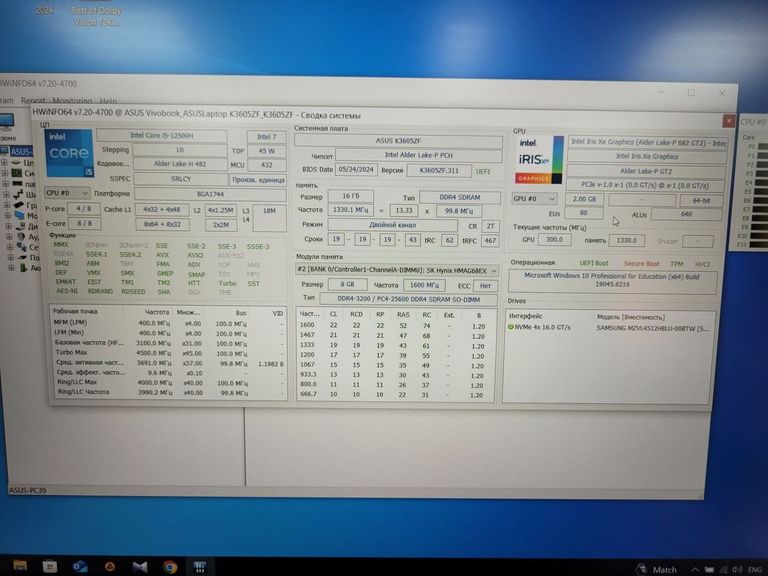
Task: Open the GPU #0 selector dropdown
Action: click(534, 199)
